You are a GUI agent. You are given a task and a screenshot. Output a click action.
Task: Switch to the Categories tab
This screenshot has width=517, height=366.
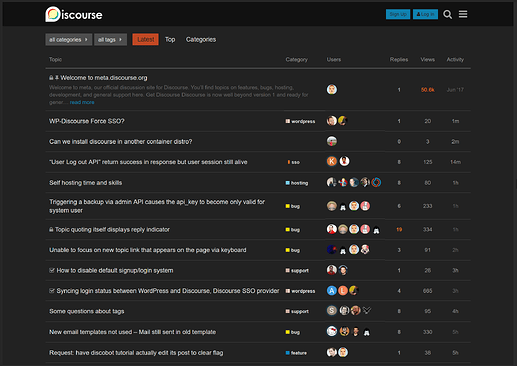pos(201,39)
